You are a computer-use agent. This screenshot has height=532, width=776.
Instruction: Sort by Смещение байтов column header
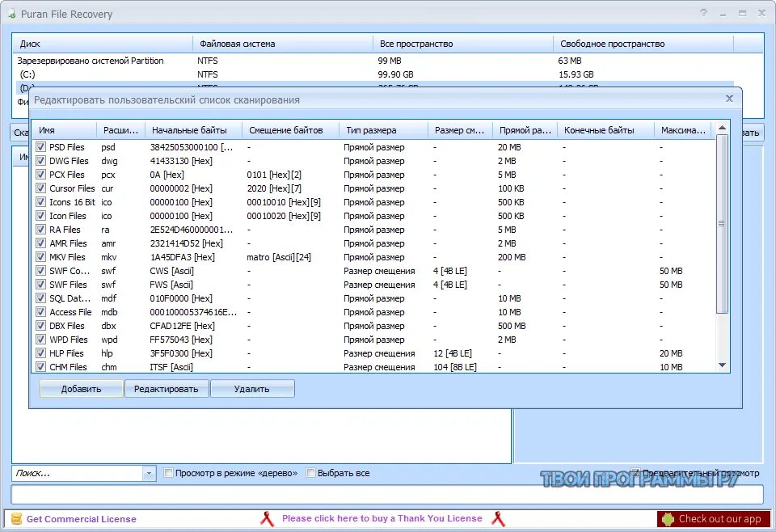click(290, 130)
